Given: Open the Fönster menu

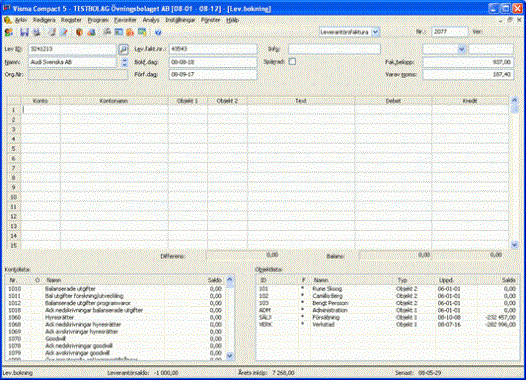Looking at the screenshot, I should coord(210,20).
